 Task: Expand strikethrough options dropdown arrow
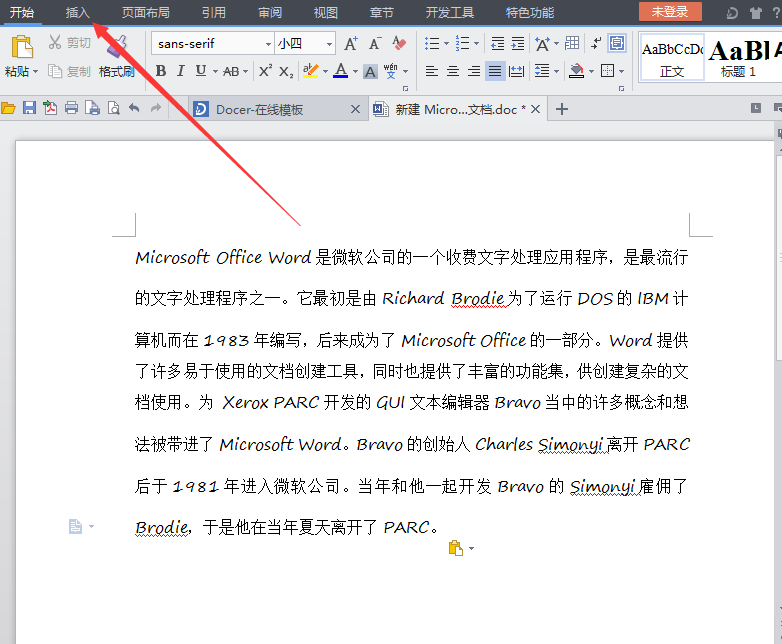point(245,72)
